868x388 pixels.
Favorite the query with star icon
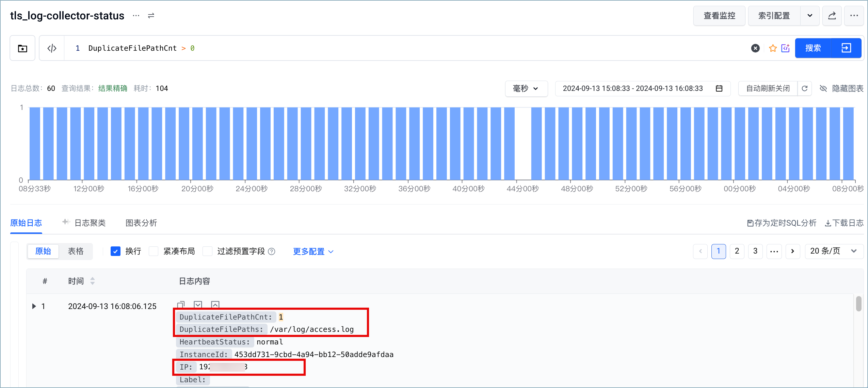pos(773,48)
